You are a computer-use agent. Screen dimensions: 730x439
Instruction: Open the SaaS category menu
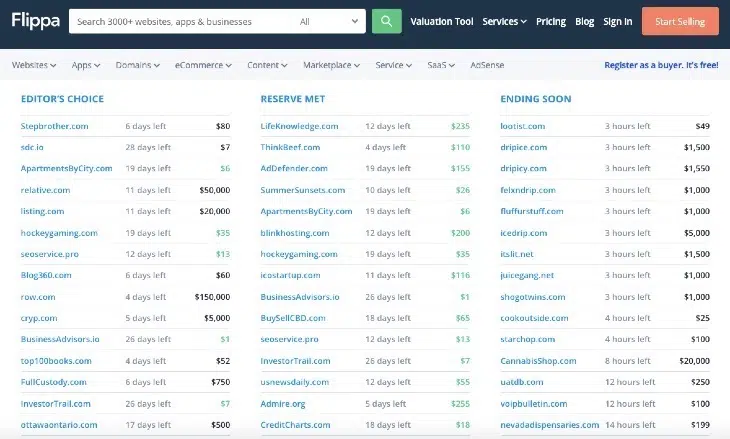[442, 66]
